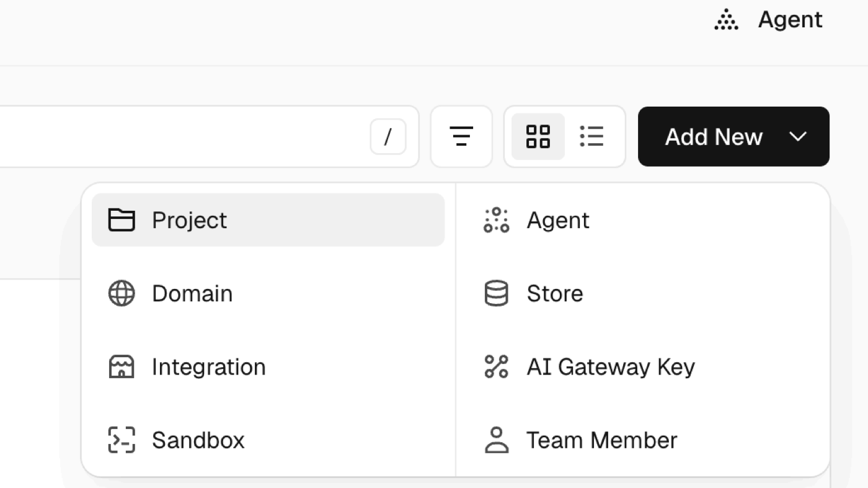The image size is (868, 488).
Task: Select Project from the Add New menu
Action: click(268, 220)
